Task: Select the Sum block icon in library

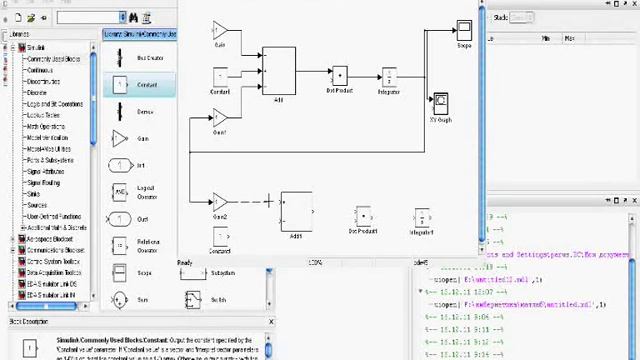Action: click(x=119, y=300)
